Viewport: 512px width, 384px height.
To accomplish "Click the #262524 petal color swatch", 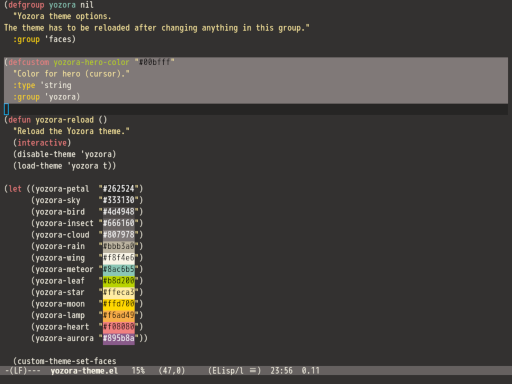I will (x=119, y=189).
